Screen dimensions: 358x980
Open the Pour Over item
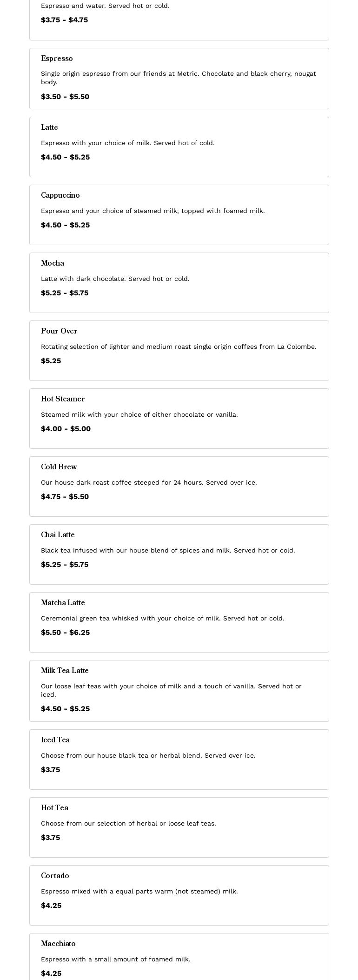tap(59, 331)
